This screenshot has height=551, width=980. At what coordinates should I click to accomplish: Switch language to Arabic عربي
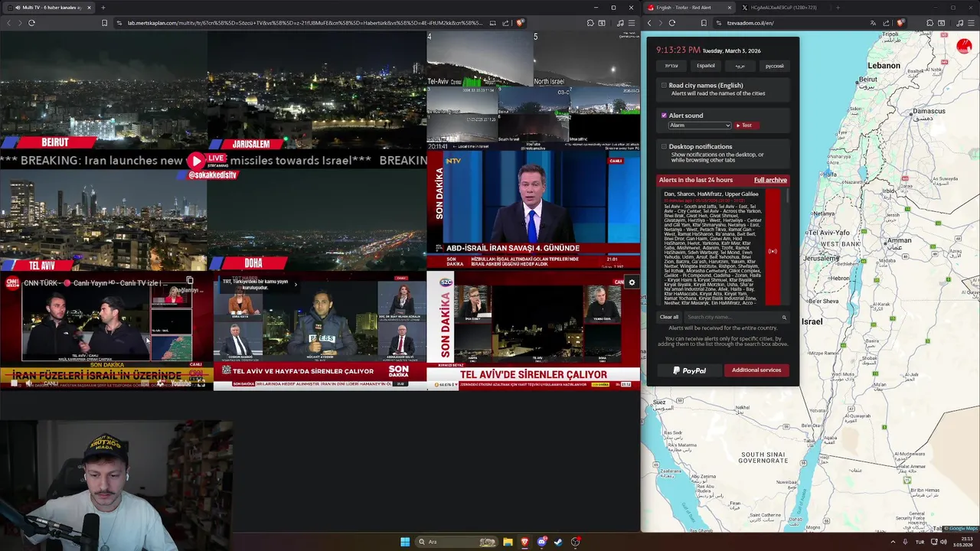point(740,66)
